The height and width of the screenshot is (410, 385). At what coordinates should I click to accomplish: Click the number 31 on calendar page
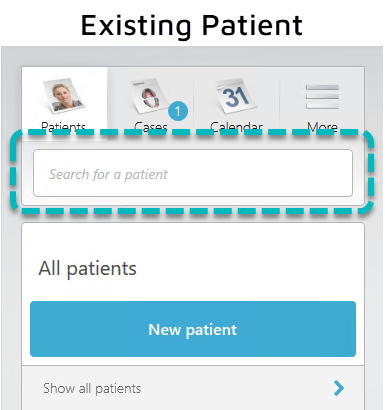pyautogui.click(x=236, y=97)
